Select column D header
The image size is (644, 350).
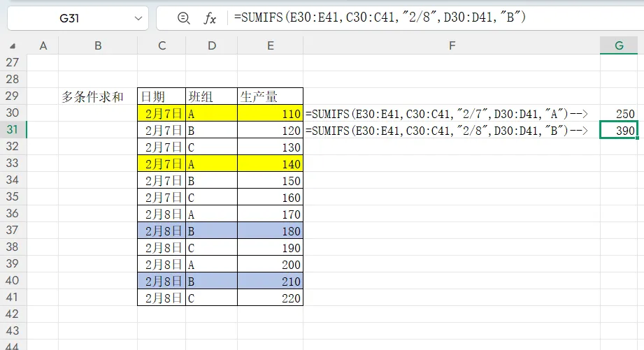pyautogui.click(x=211, y=45)
